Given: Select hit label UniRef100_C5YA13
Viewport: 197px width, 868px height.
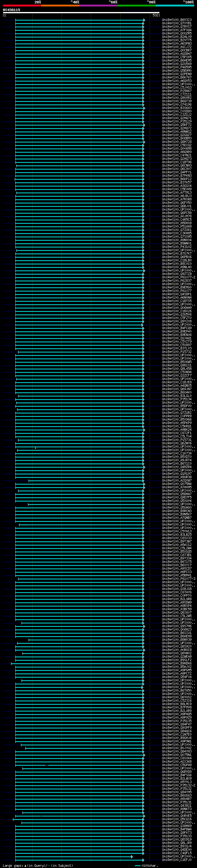Looking at the screenshot, I should pyautogui.click(x=177, y=531).
